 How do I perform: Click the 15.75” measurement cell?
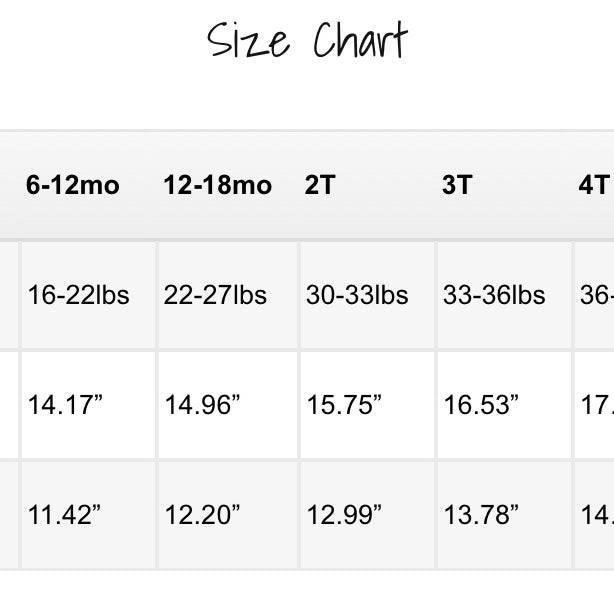tap(345, 405)
